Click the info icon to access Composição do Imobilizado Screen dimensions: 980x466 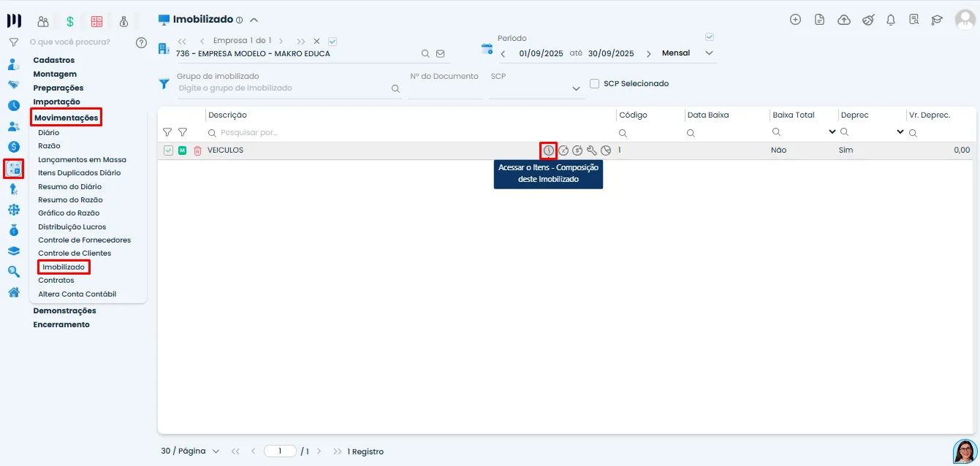click(548, 150)
